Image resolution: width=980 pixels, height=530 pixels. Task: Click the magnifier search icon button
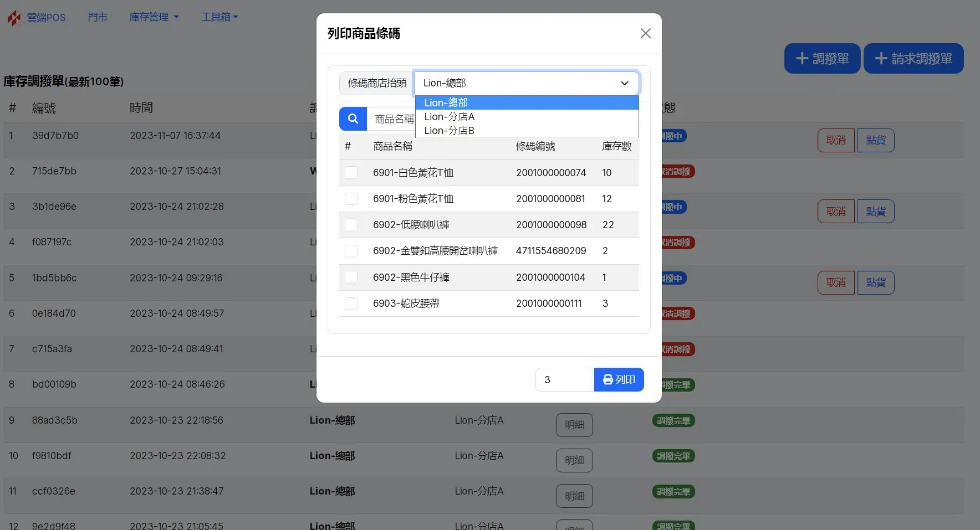353,119
